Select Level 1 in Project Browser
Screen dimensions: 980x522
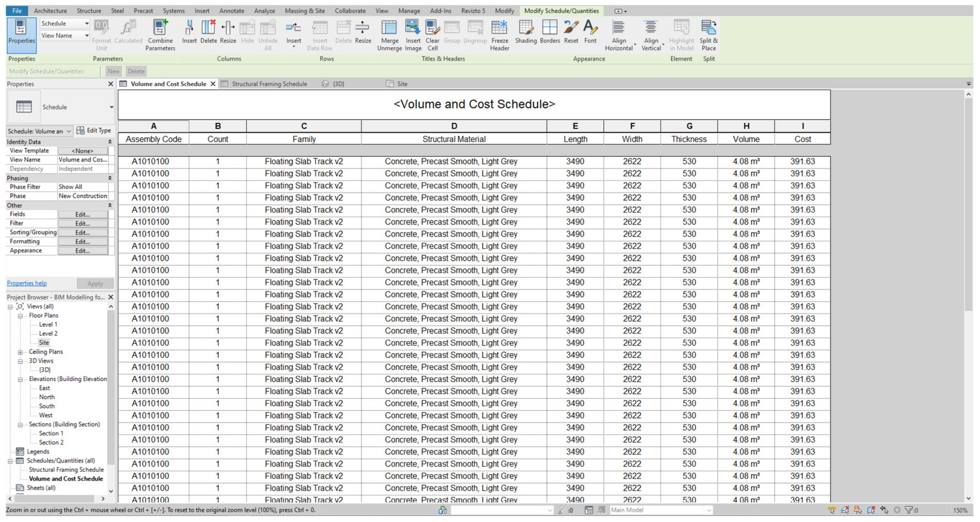[48, 324]
